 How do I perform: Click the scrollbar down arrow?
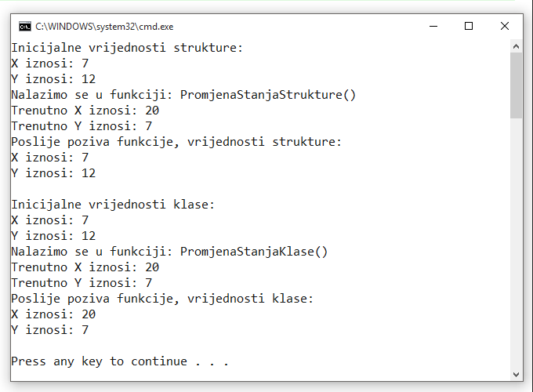(516, 374)
